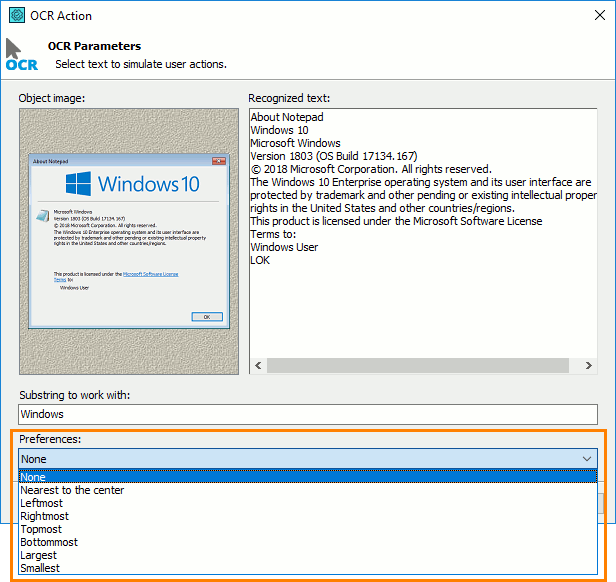Choose the 'Bottommost' preference
616x582 pixels.
tap(308, 542)
